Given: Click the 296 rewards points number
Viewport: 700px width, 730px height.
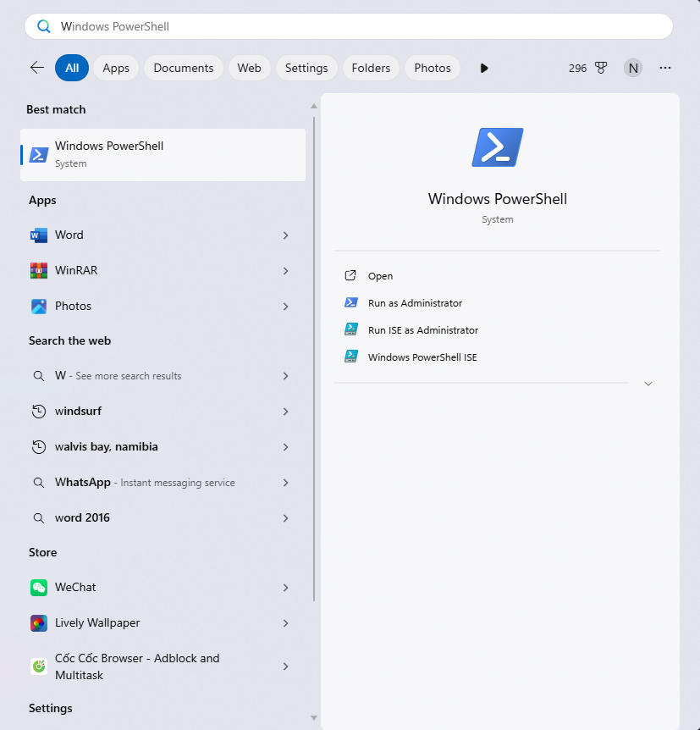Looking at the screenshot, I should 577,69.
